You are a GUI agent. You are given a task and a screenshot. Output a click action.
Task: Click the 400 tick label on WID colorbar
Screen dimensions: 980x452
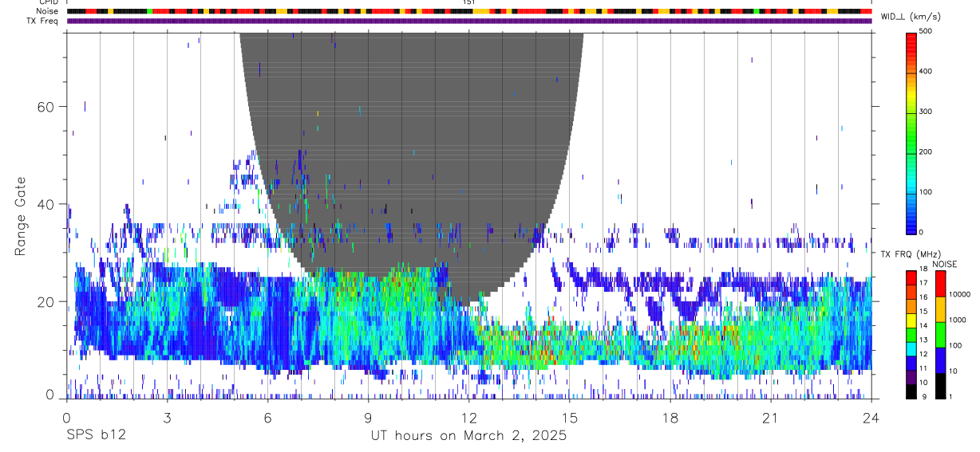click(x=927, y=71)
